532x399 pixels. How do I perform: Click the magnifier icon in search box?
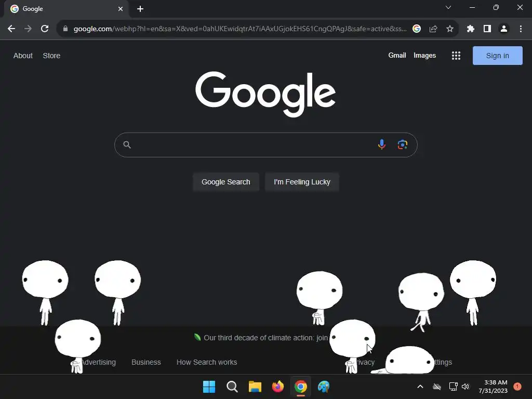coord(127,145)
